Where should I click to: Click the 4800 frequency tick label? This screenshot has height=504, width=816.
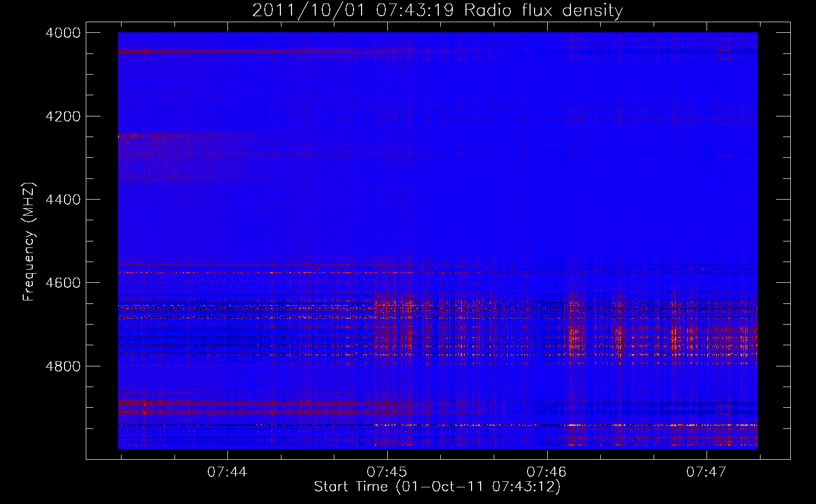[63, 366]
